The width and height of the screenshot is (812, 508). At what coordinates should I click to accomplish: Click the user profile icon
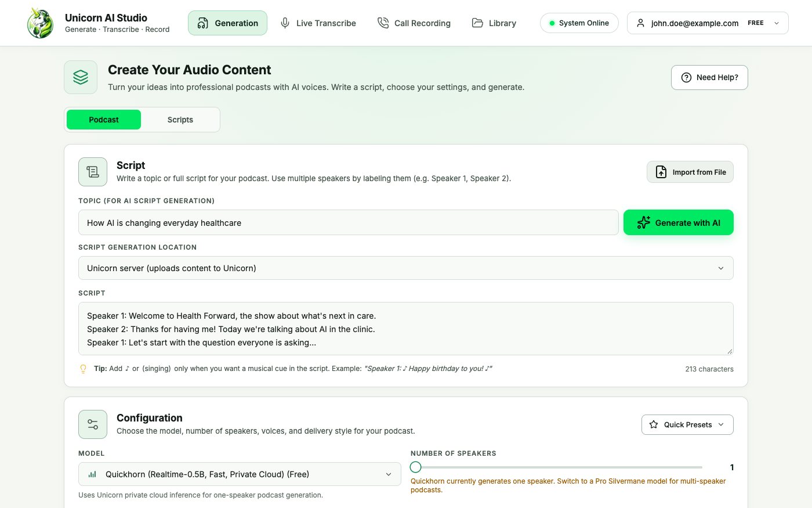[x=640, y=23]
